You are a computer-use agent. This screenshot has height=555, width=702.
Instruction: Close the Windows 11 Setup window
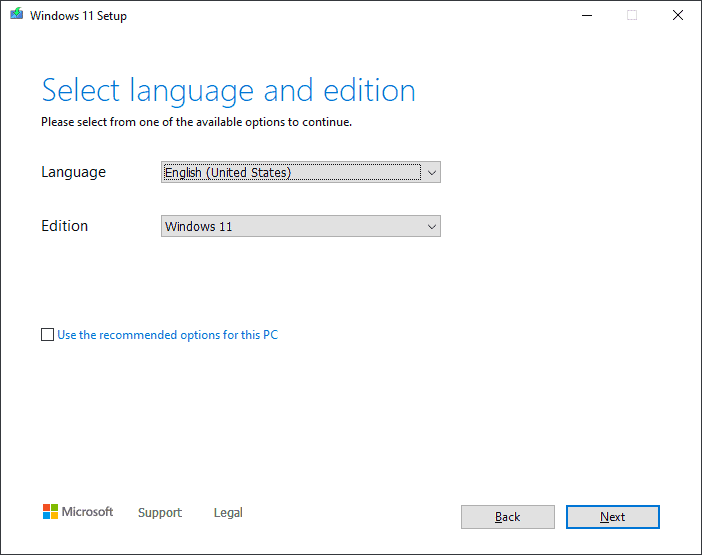point(678,16)
